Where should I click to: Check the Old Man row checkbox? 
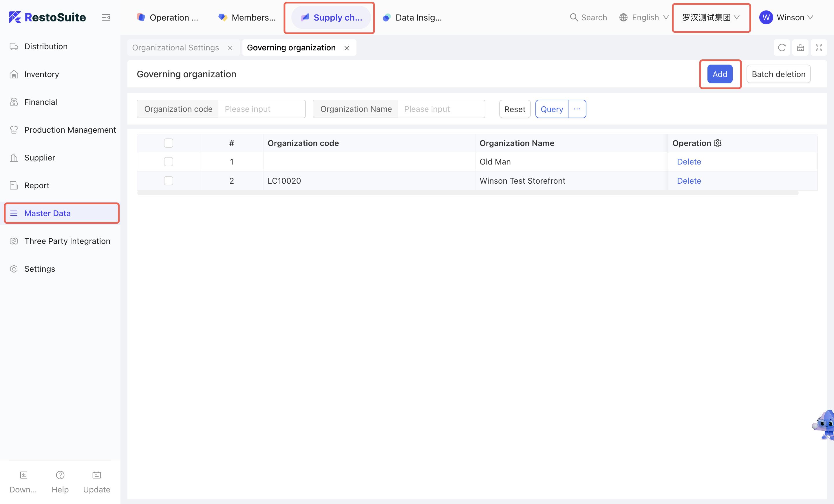pos(168,162)
